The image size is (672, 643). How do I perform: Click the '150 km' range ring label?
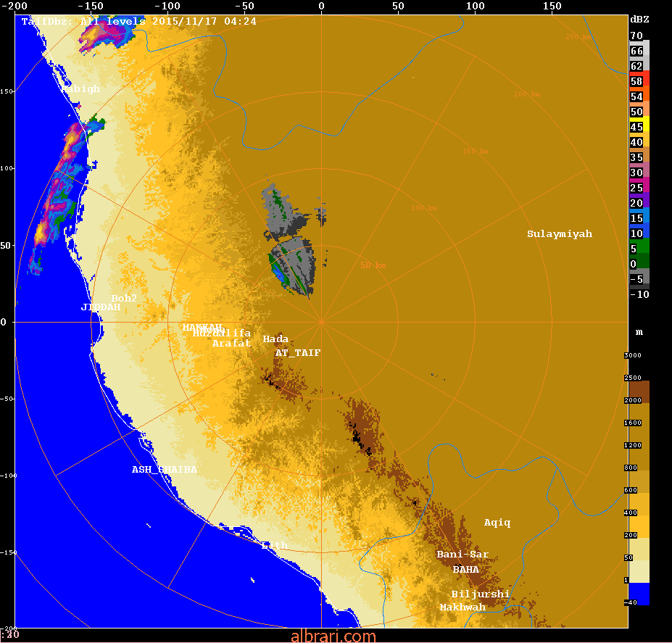476,152
